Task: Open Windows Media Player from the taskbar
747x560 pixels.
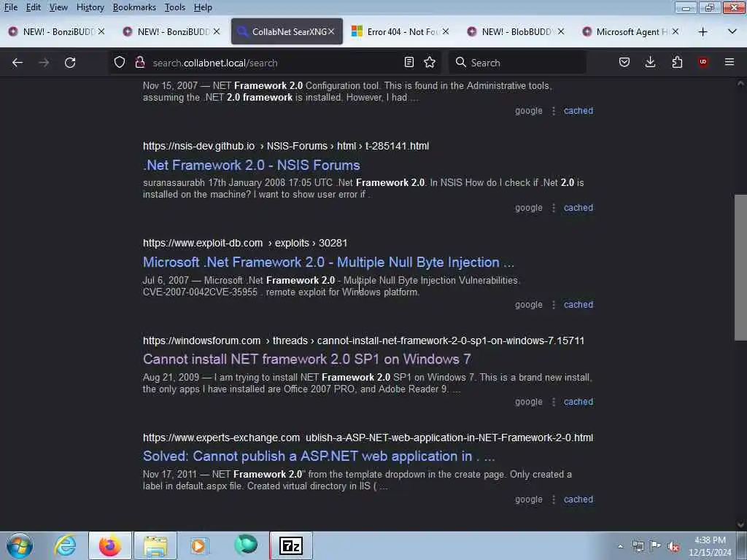Action: click(x=200, y=545)
